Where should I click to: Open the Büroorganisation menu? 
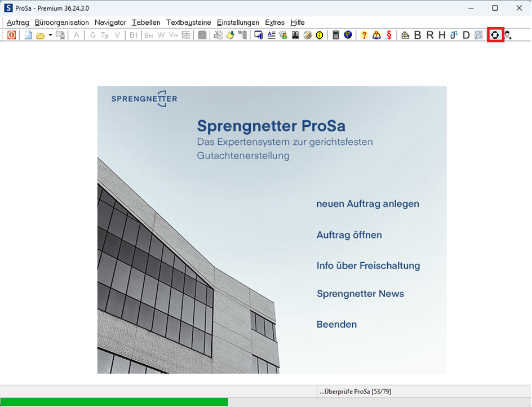pyautogui.click(x=62, y=23)
